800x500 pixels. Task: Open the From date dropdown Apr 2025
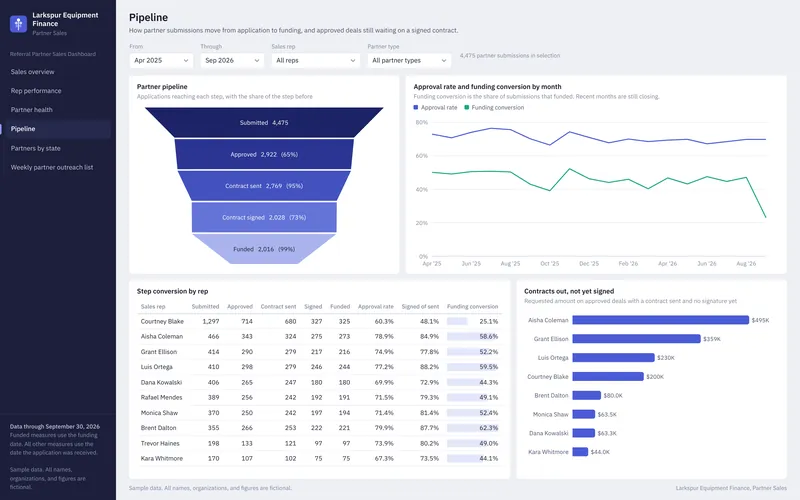pos(161,60)
